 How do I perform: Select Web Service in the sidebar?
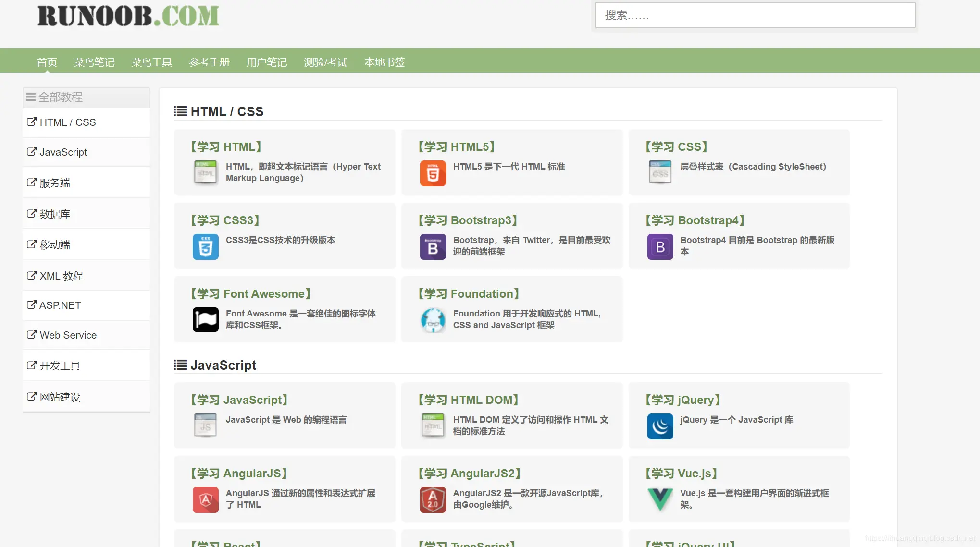tap(68, 335)
